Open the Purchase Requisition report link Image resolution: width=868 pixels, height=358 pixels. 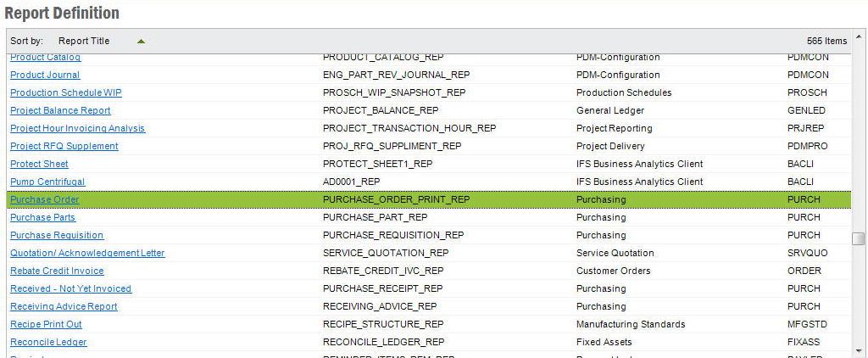point(57,235)
